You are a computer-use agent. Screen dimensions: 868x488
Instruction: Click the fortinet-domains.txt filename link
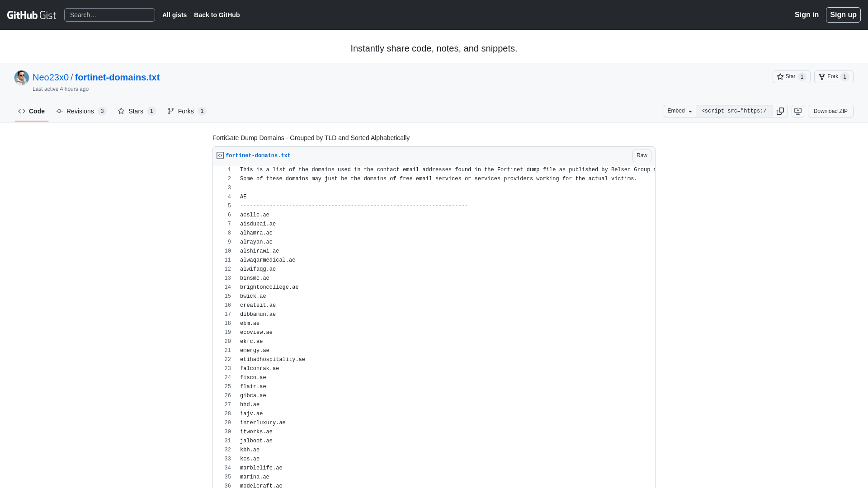pos(258,155)
